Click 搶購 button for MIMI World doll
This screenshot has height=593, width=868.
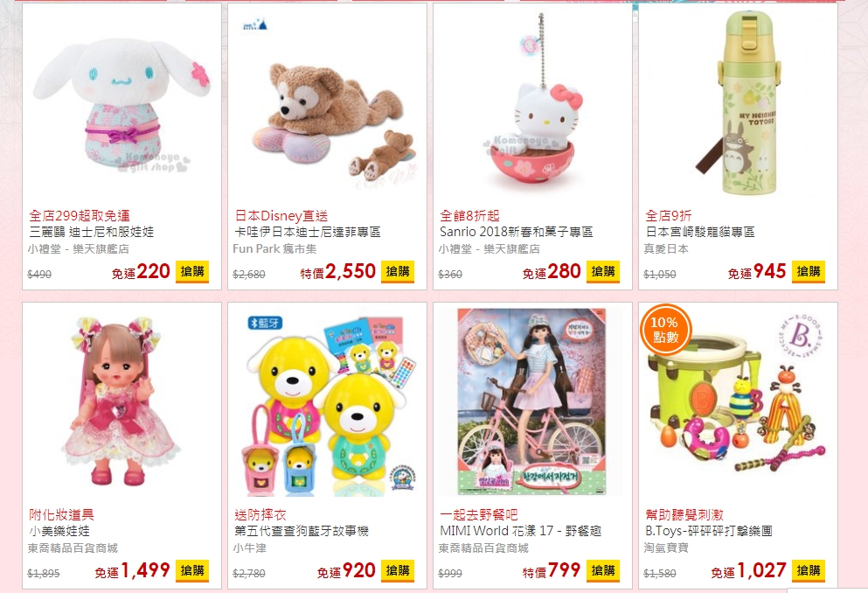pos(603,570)
